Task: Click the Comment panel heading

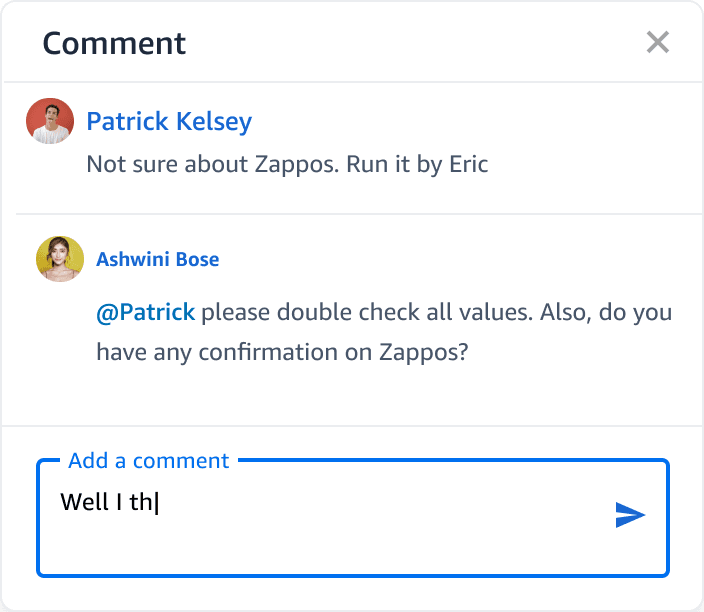Action: tap(114, 44)
